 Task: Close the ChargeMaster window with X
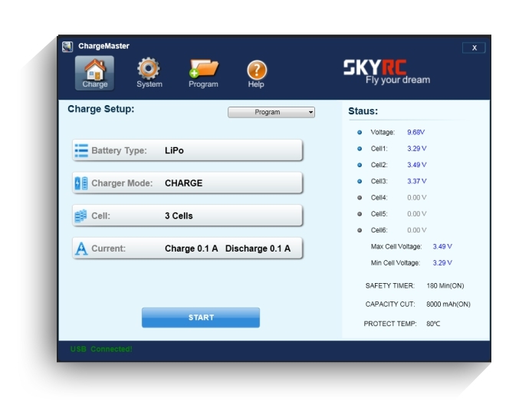474,48
